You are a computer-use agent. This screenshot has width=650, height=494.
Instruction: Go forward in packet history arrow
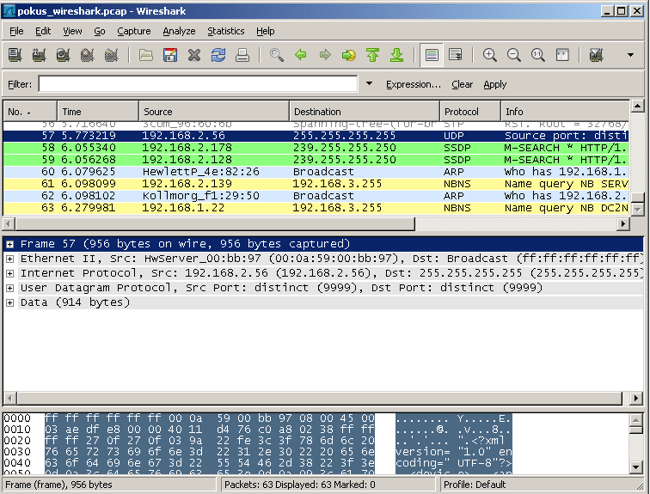point(325,55)
